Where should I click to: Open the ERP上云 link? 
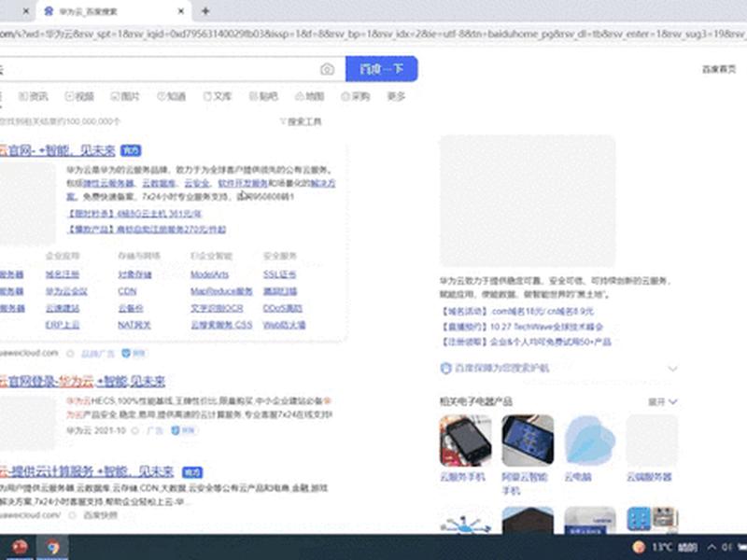point(63,325)
